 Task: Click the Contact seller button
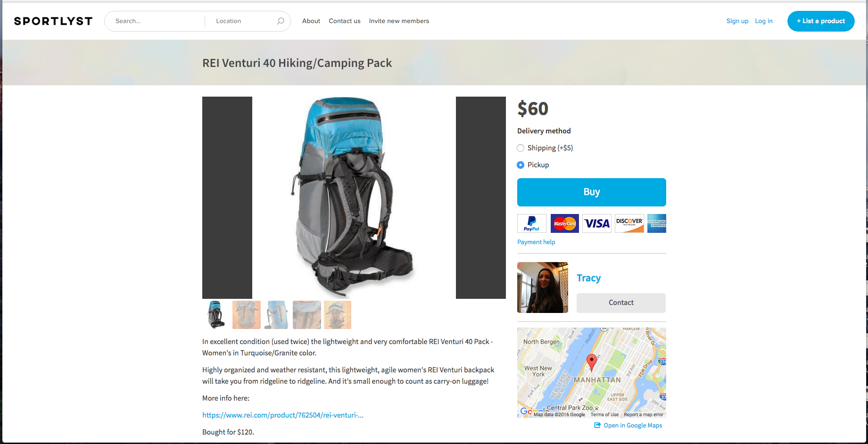(621, 303)
